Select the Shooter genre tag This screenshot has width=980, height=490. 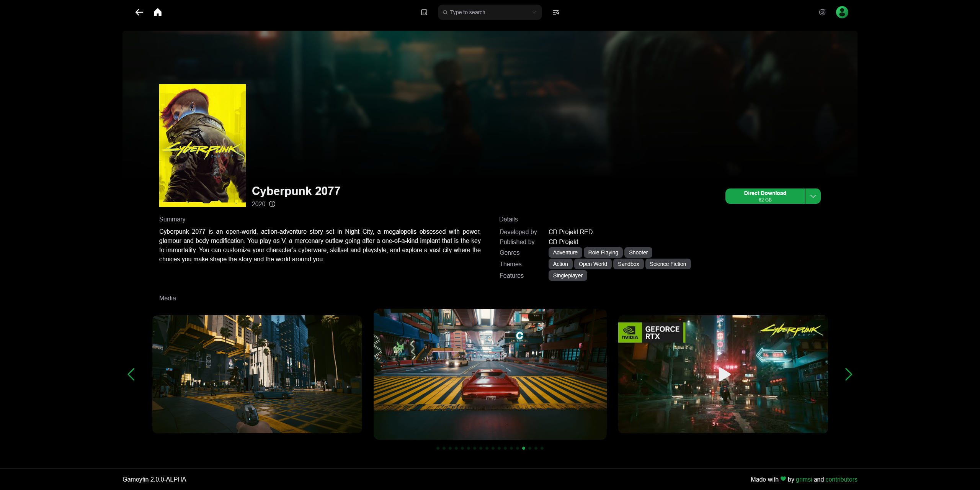638,252
